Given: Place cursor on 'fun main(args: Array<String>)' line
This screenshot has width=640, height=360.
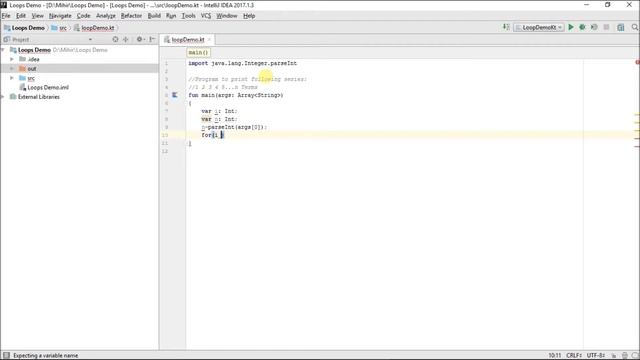Looking at the screenshot, I should click(x=236, y=95).
